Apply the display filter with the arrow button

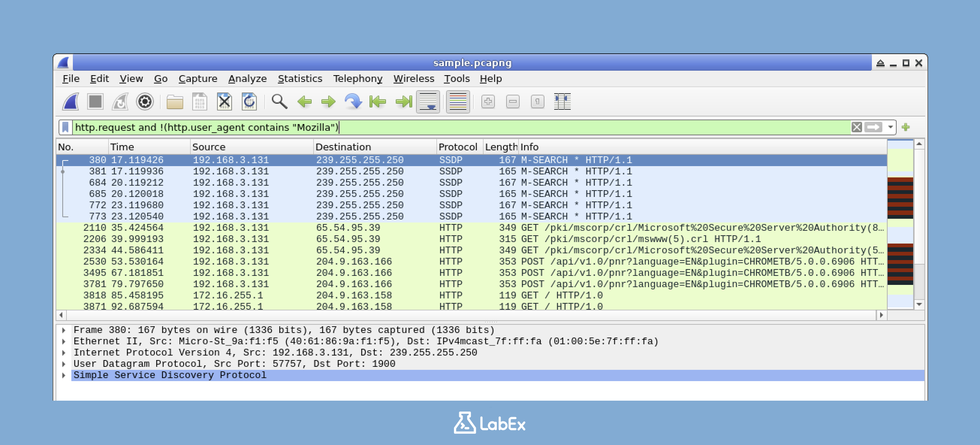pos(874,127)
